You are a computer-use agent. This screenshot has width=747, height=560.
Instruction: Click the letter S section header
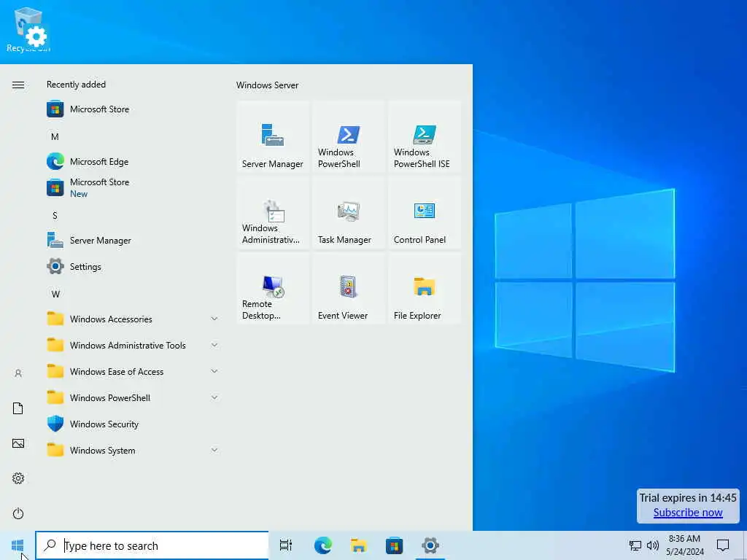click(x=55, y=216)
